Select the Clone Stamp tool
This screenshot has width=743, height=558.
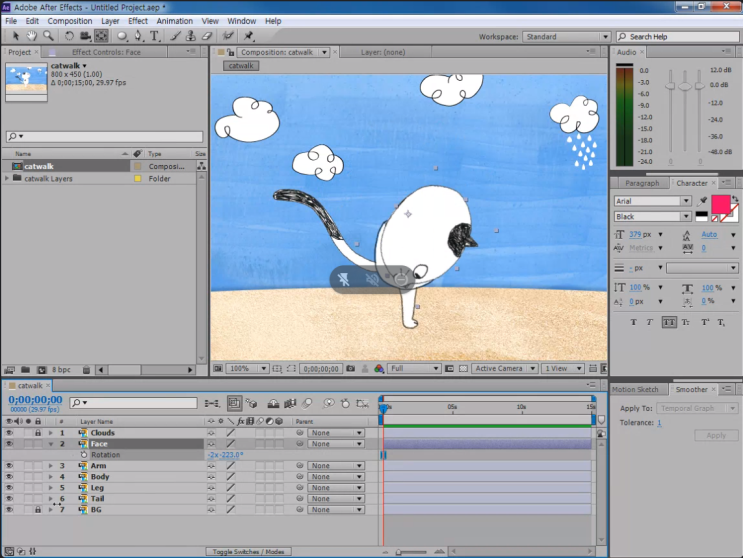click(191, 36)
